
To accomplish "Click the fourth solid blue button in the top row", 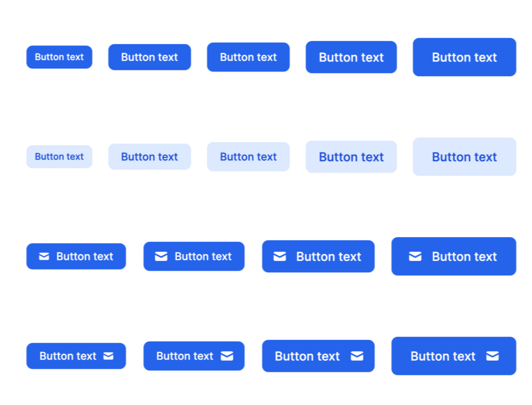I will (351, 57).
